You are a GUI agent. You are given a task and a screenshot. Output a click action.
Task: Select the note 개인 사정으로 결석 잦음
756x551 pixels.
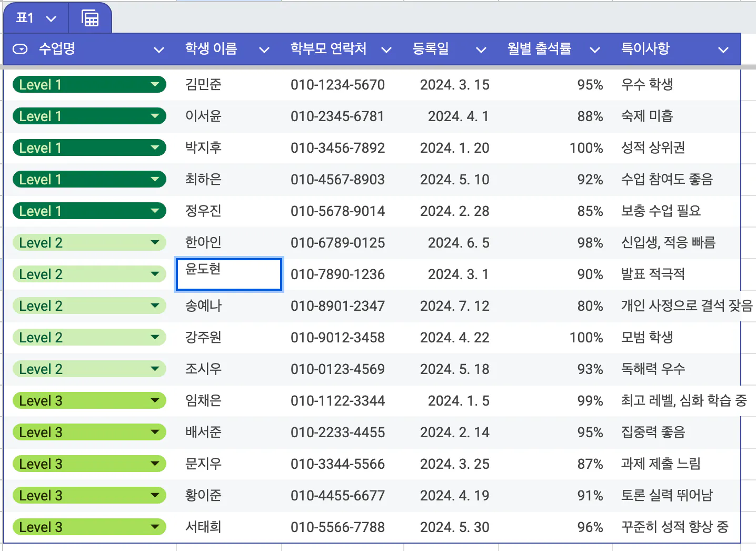687,306
